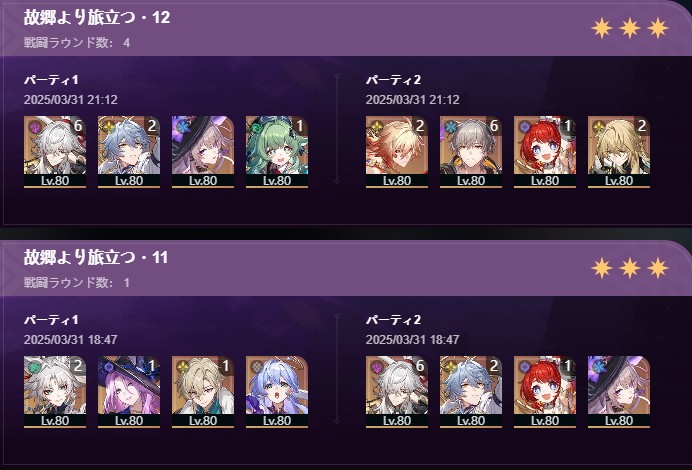
Task: Select witch-hat character in stage 12 party 1
Action: point(203,152)
